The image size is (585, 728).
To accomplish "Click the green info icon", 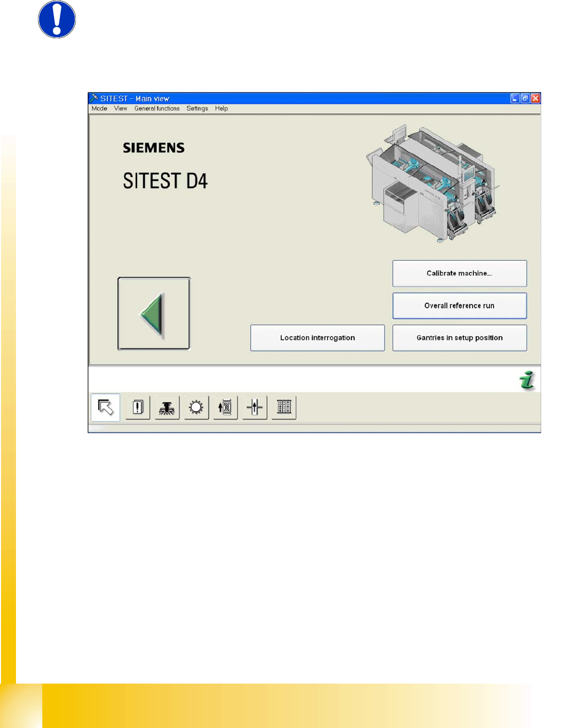I will coord(527,381).
